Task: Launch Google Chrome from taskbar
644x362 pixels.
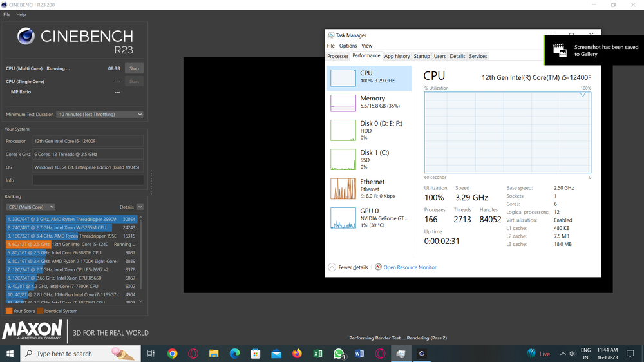Action: [172, 354]
